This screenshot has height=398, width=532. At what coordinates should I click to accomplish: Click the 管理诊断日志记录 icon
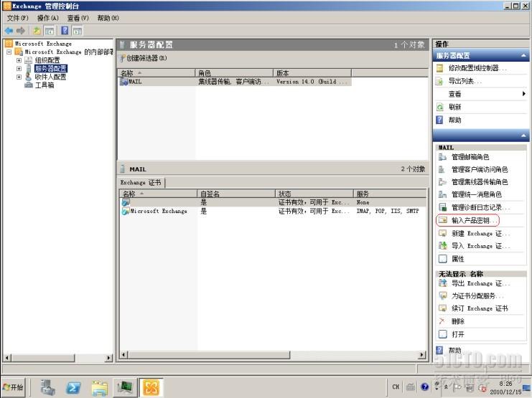pyautogui.click(x=442, y=207)
